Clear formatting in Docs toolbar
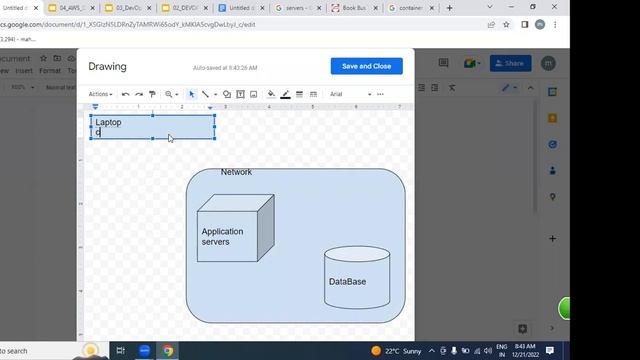This screenshot has width=640, height=360. tap(452, 88)
